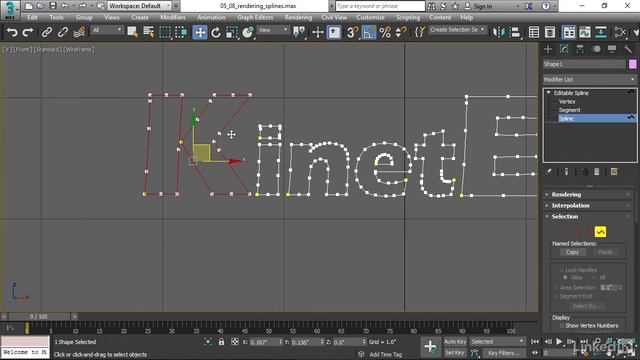Click the Set Key button
The height and width of the screenshot is (360, 640).
point(455,353)
